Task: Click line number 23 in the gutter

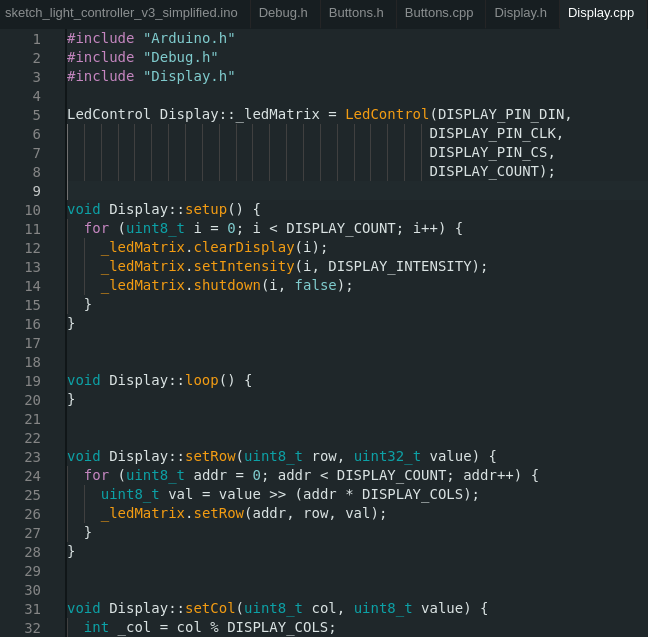Action: coord(32,457)
